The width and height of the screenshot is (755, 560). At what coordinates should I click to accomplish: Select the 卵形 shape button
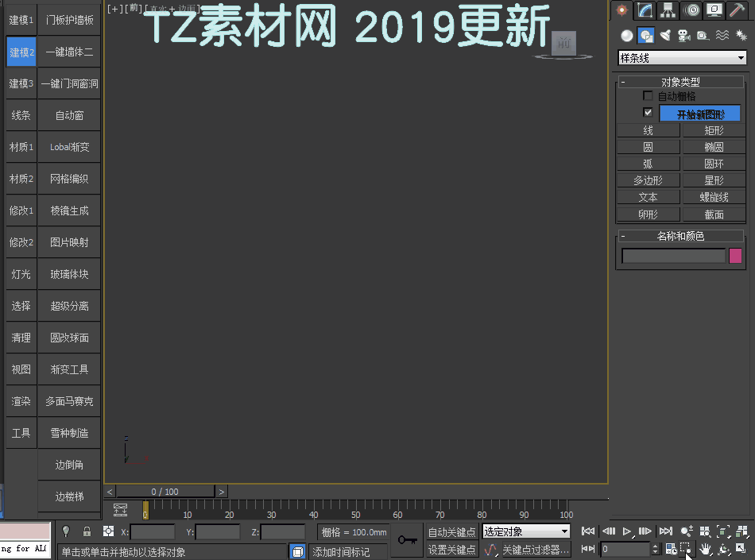tap(648, 214)
